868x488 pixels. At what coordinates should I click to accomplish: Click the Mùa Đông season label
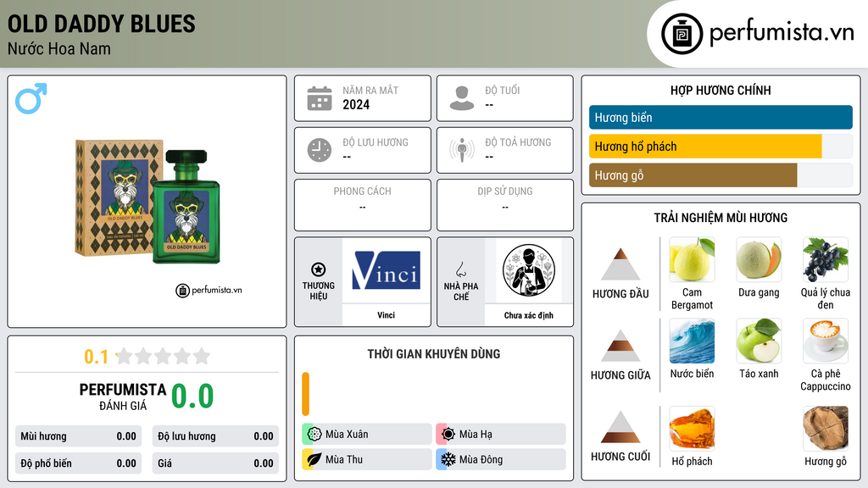[481, 459]
